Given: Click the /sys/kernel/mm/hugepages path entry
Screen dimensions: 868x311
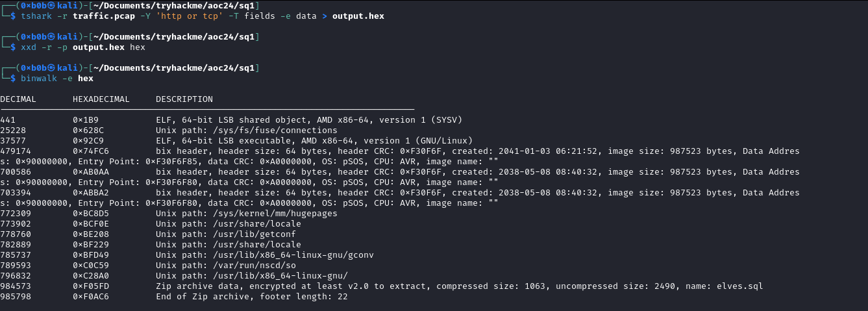Looking at the screenshot, I should [247, 214].
